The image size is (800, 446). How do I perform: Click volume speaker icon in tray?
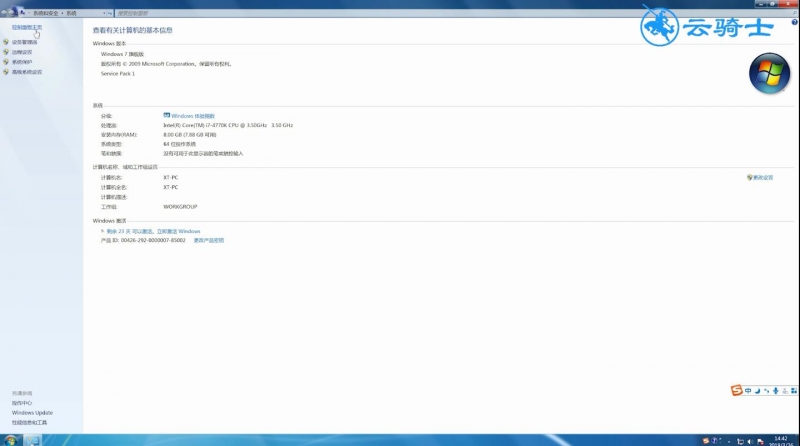pos(750,441)
